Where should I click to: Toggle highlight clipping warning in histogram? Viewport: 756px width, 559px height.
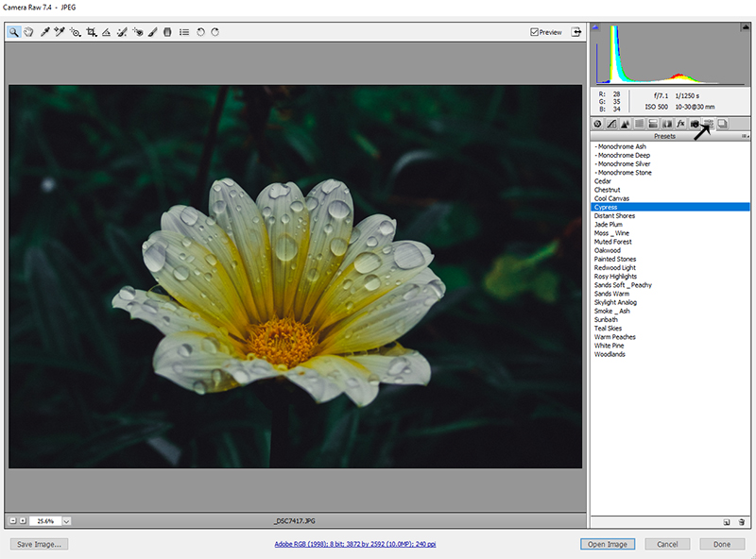745,27
